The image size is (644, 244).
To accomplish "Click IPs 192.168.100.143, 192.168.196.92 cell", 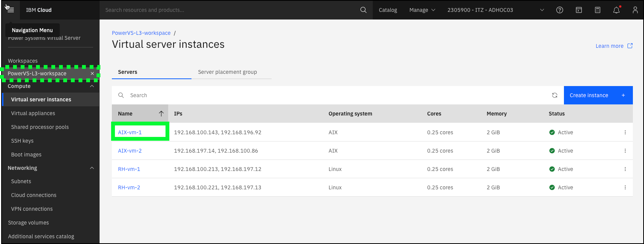I will 218,132.
